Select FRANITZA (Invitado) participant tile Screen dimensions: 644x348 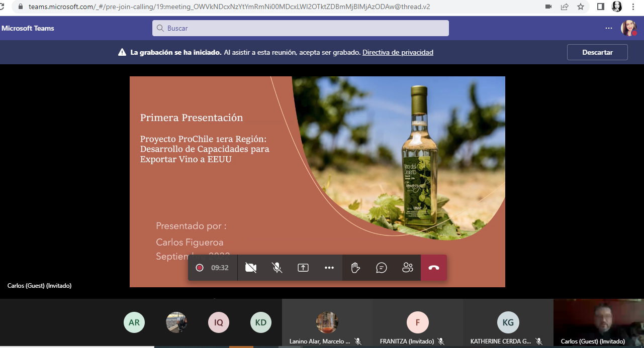click(418, 322)
